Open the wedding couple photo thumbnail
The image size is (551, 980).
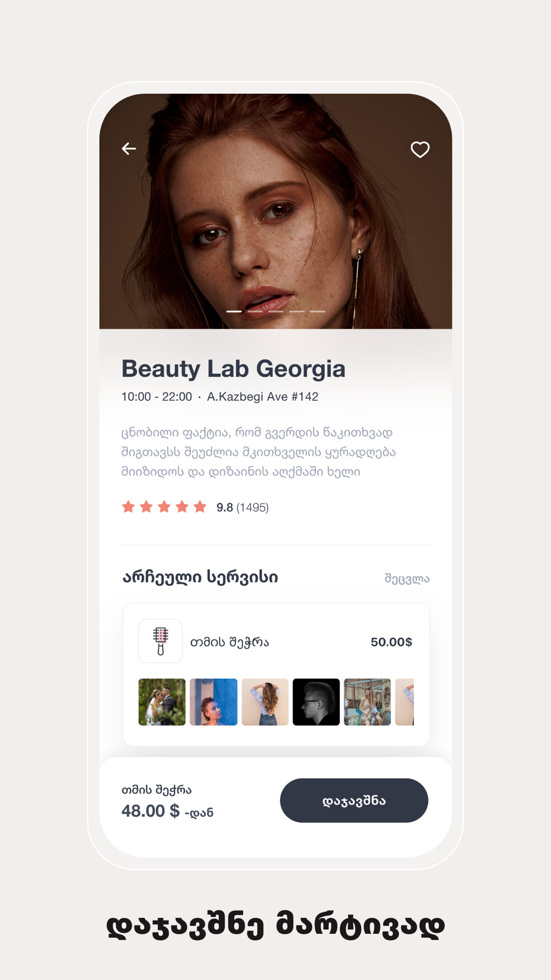click(x=162, y=702)
